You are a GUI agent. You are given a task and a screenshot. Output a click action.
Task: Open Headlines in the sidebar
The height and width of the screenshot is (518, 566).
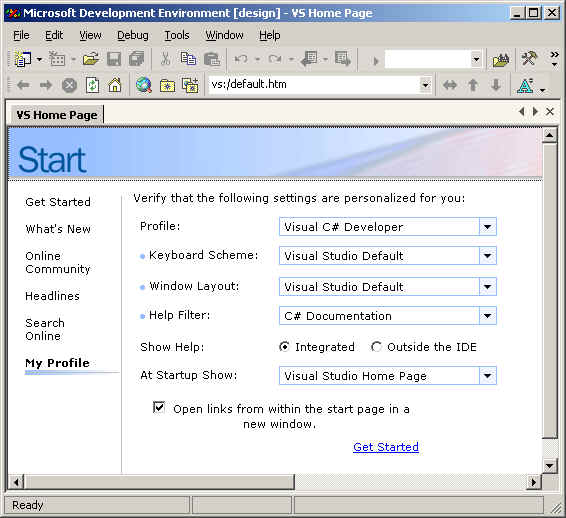click(x=52, y=296)
